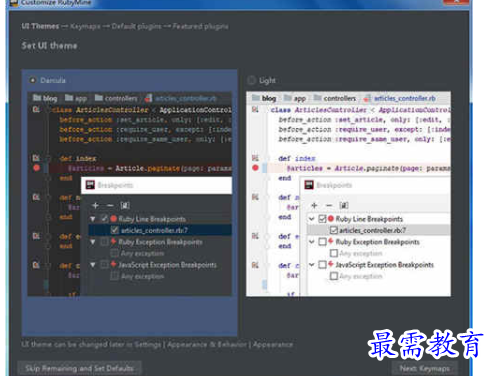Click the group-by icon in Darcula Breakpoints toolbar

click(x=125, y=206)
